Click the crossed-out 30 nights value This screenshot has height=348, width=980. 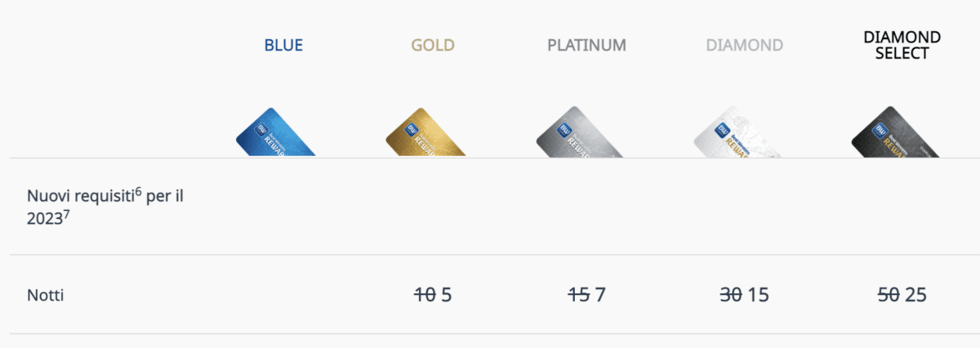(731, 295)
